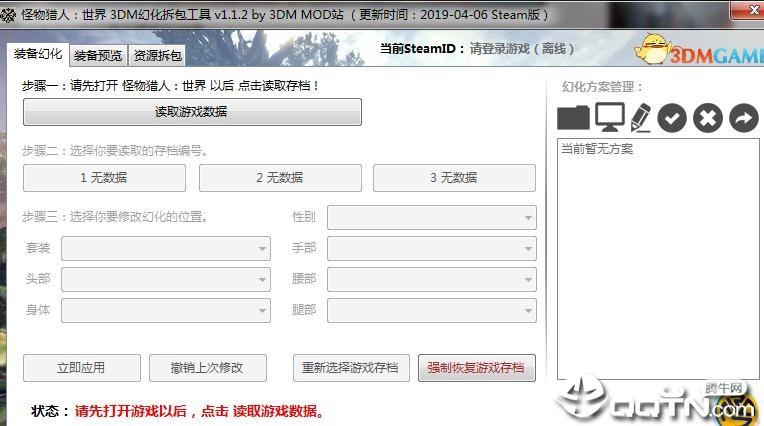Click the 3DMGAME logo

tap(699, 49)
